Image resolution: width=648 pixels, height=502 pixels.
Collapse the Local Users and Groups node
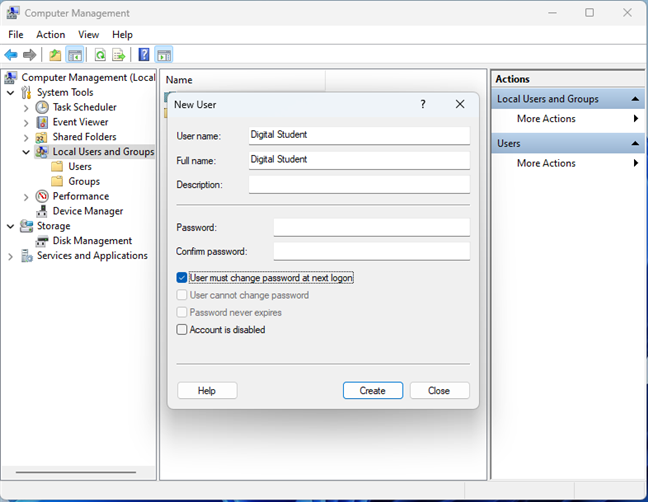tap(26, 152)
